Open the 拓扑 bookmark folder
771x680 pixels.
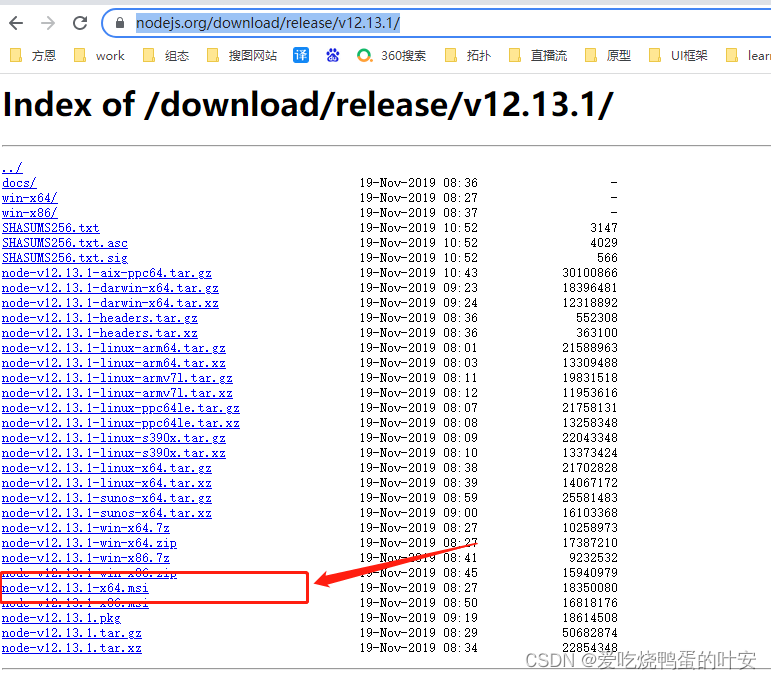468,56
